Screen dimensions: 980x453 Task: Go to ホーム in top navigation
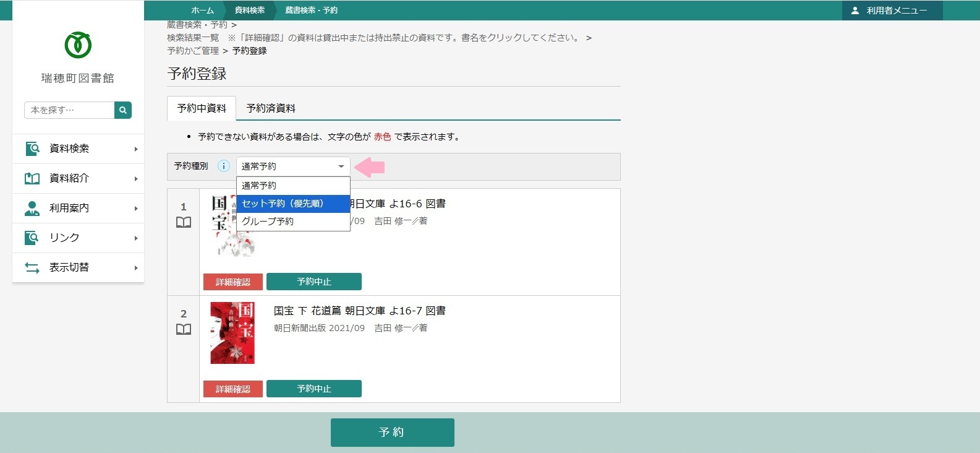(202, 11)
